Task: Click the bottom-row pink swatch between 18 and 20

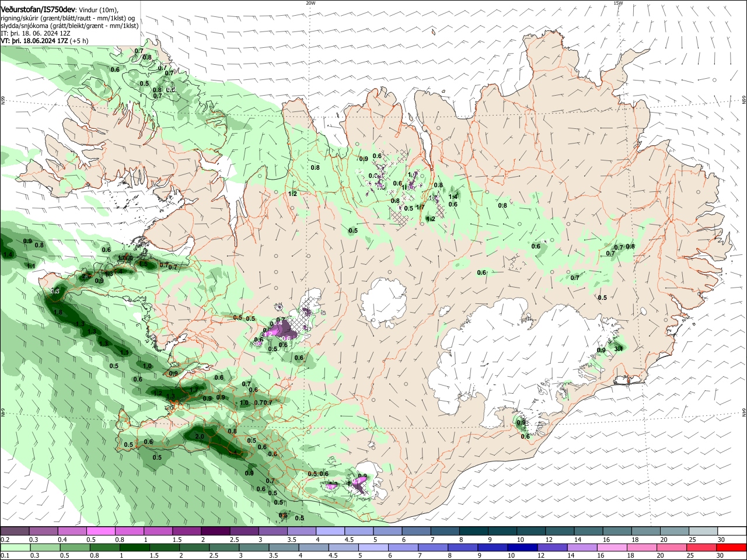Action: (641, 547)
